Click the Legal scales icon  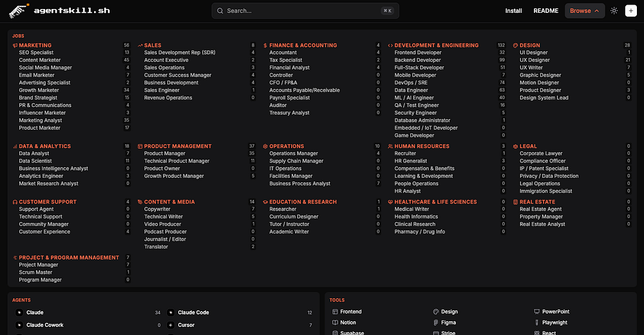click(515, 146)
